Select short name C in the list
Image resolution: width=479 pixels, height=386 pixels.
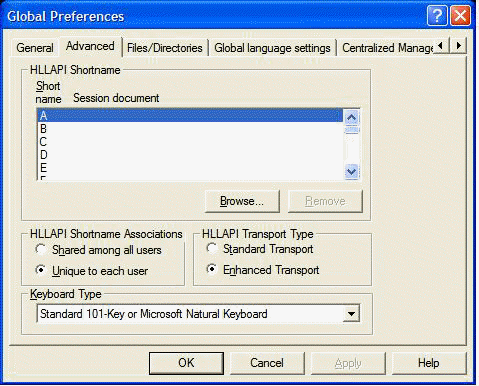point(190,142)
